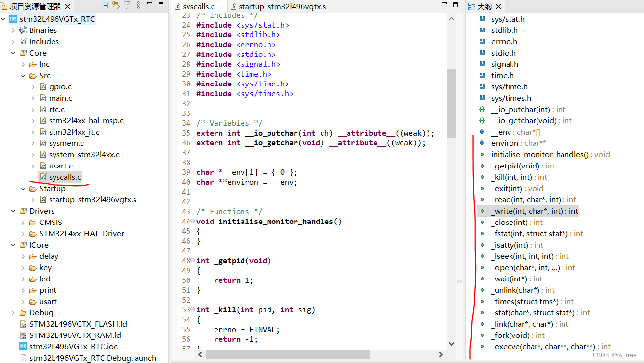644x363 pixels.
Task: Expand the Inc folder
Action: point(23,64)
